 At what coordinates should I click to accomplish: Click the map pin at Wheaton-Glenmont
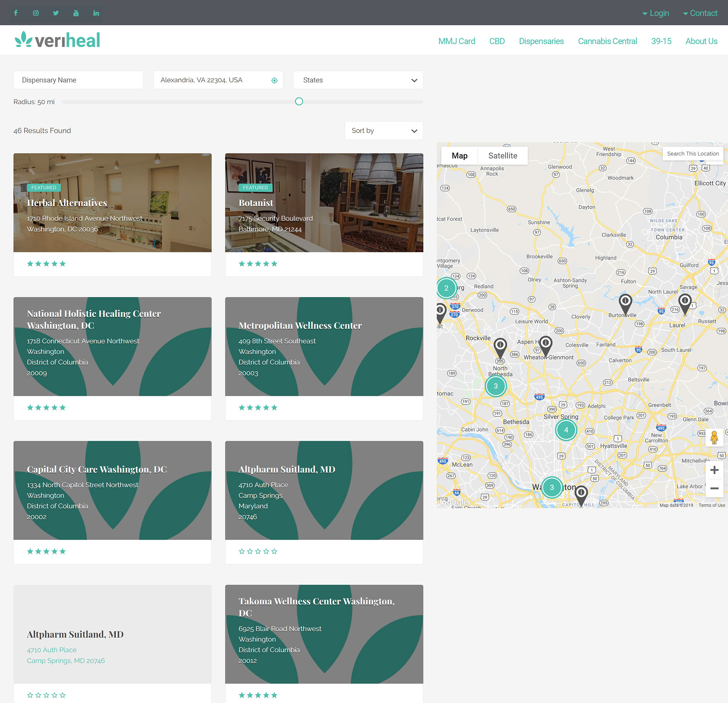click(x=546, y=346)
